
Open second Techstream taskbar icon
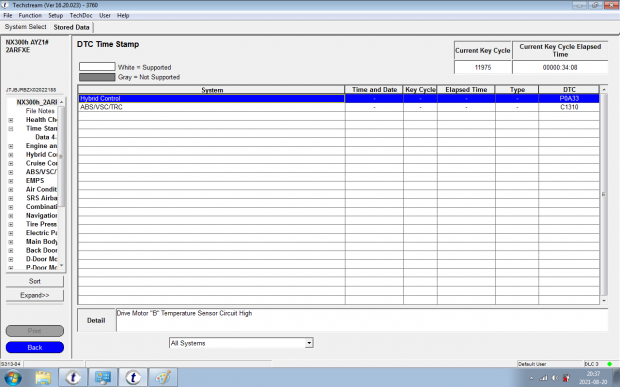(x=133, y=378)
